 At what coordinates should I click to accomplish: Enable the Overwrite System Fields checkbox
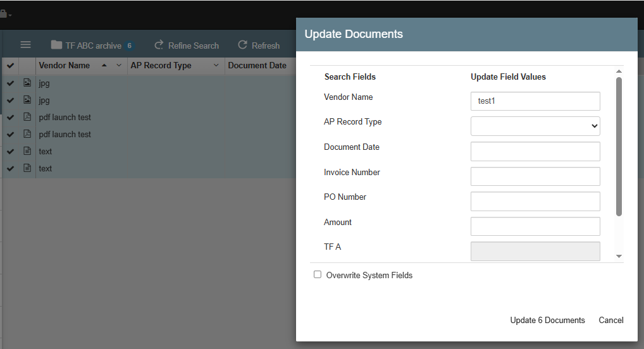click(x=318, y=274)
